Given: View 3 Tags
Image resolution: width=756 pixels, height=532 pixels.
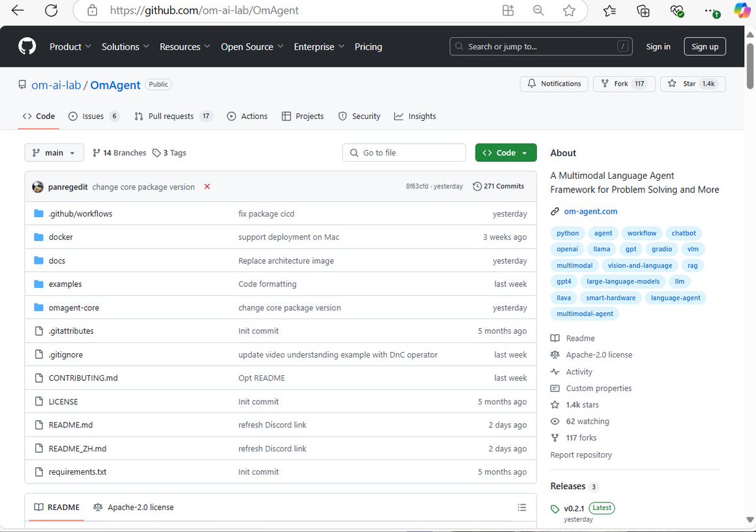Looking at the screenshot, I should (x=169, y=153).
